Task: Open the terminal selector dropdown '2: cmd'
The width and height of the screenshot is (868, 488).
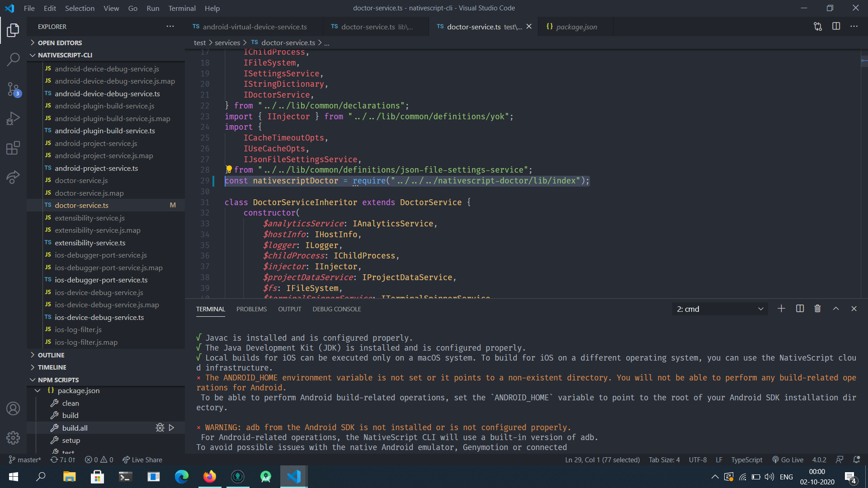Action: pyautogui.click(x=720, y=309)
